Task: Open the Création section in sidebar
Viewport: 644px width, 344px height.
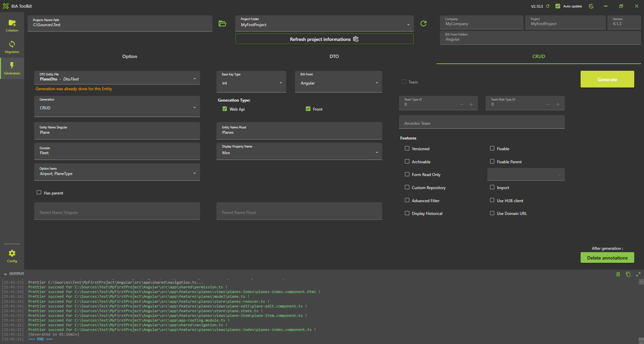Action: point(12,25)
